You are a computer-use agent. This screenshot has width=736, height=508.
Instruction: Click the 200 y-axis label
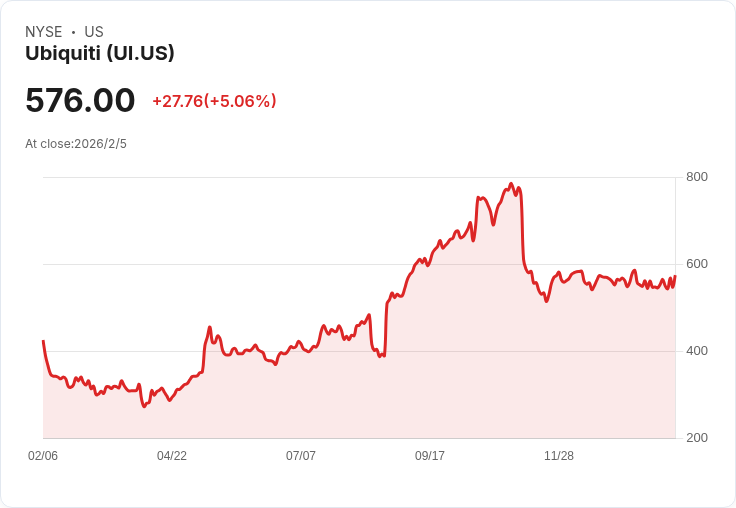coord(697,438)
